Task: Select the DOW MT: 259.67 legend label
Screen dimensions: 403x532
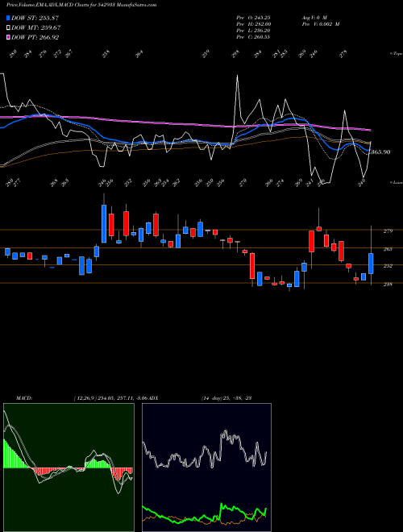Action: [x=36, y=27]
